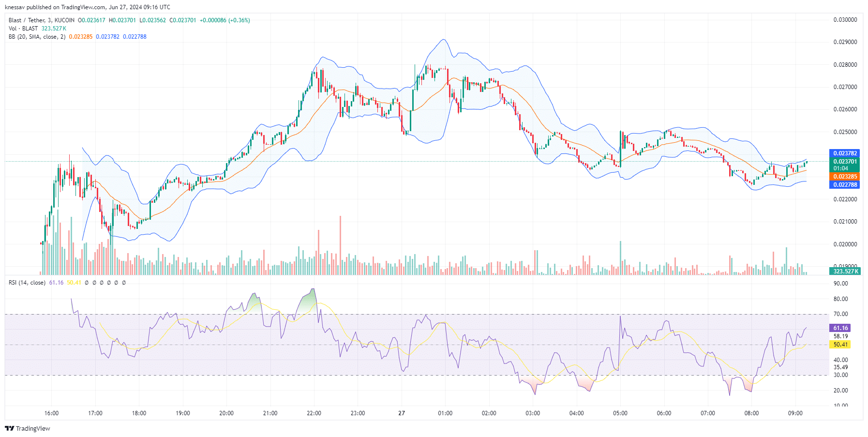868x437 pixels.
Task: Click the close value C0.023701 in the legend
Action: 183,20
